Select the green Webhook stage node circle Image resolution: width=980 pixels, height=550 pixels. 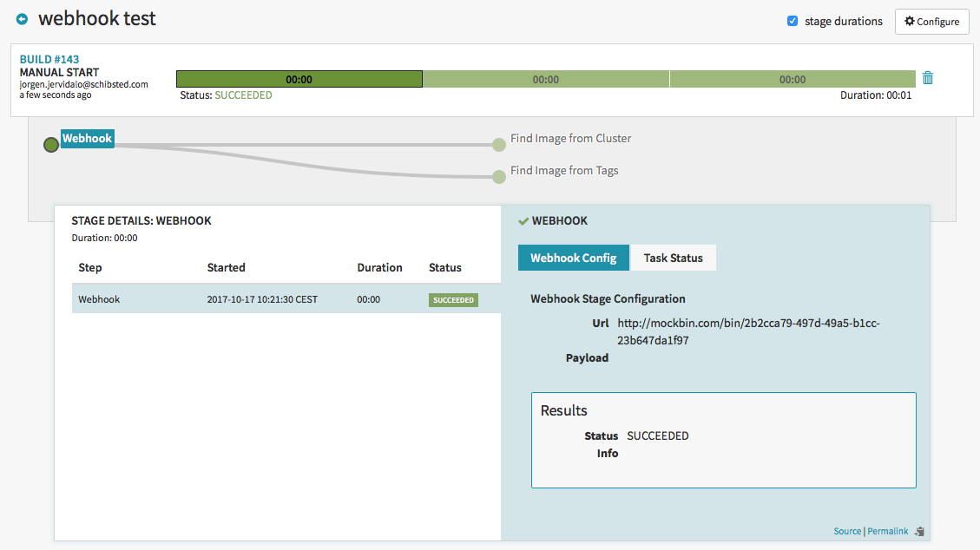pyautogui.click(x=50, y=145)
